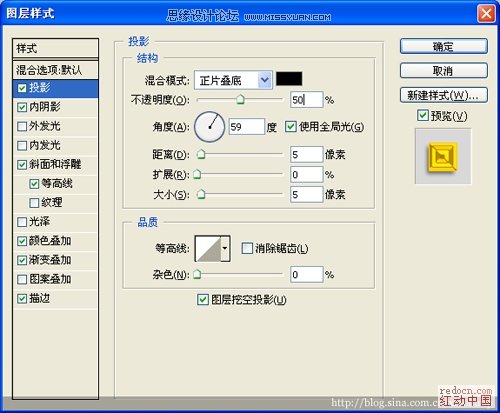The image size is (500, 413).
Task: Click the 大小 input field
Action: point(306,194)
